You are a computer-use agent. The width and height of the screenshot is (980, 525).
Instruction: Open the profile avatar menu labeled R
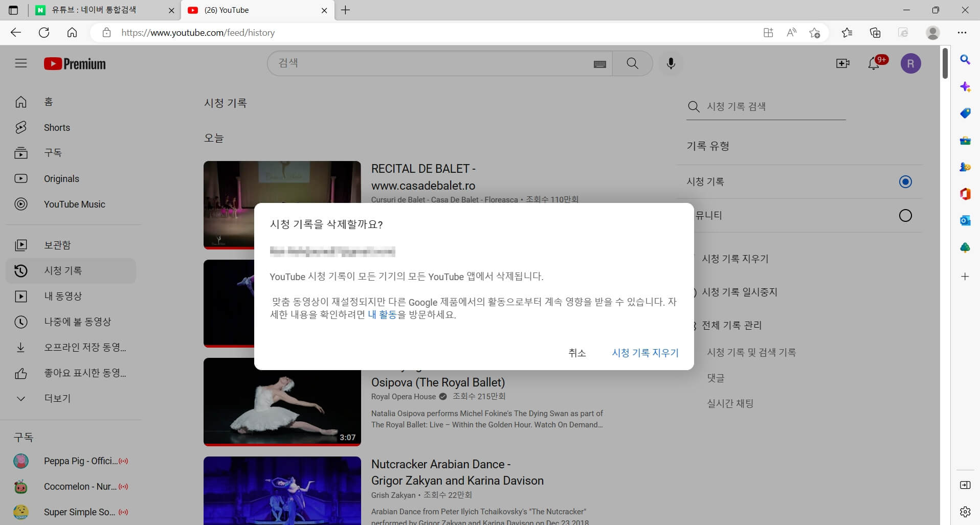tap(911, 63)
